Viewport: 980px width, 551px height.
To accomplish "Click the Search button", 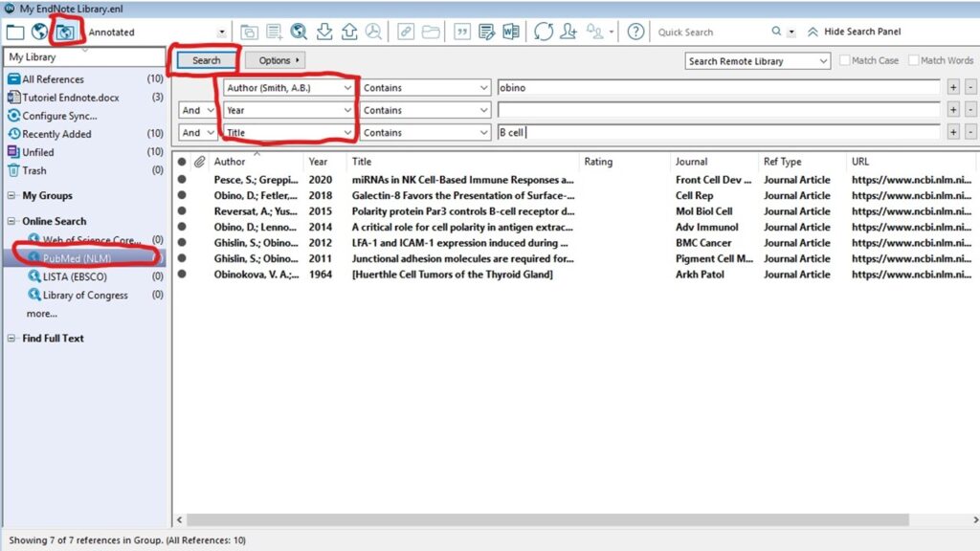I will coord(205,60).
